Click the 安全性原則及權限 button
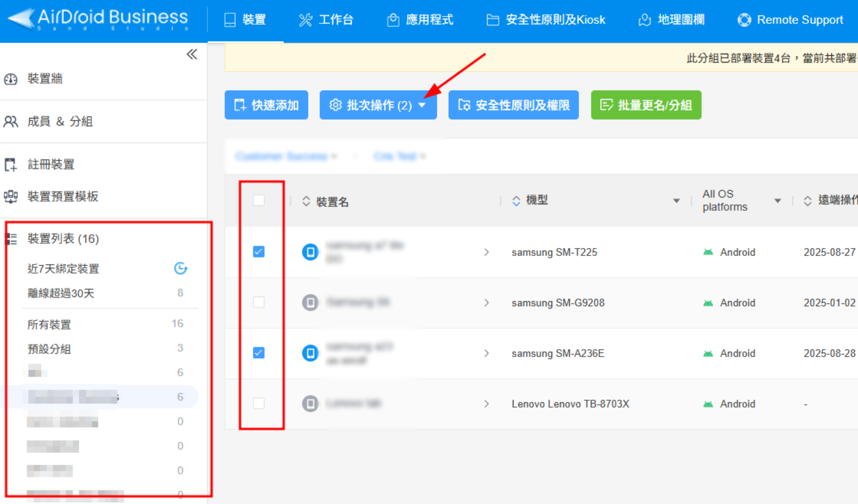Image resolution: width=858 pixels, height=504 pixels. click(514, 105)
